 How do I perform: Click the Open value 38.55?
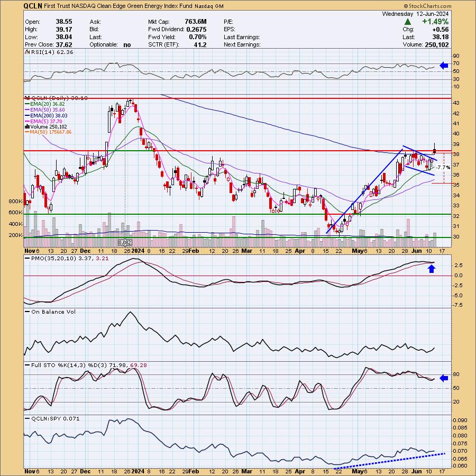(x=64, y=22)
